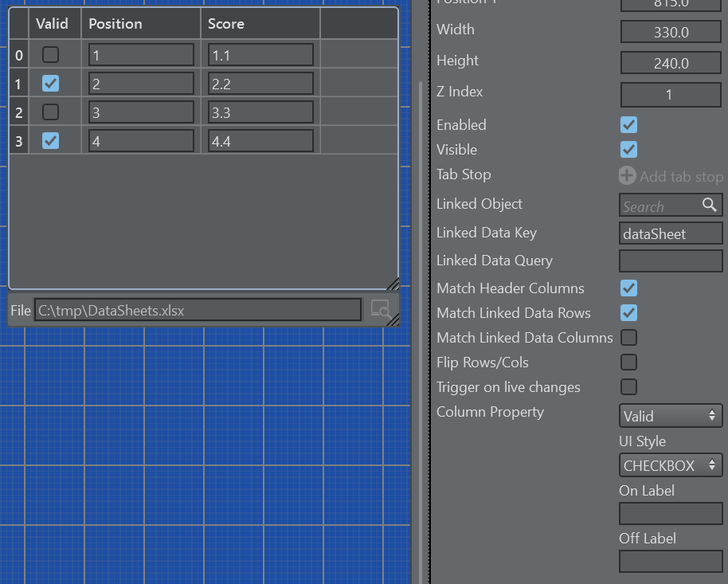This screenshot has height=584, width=728.
Task: Check the Valid checkbox in row 2
Action: [50, 112]
